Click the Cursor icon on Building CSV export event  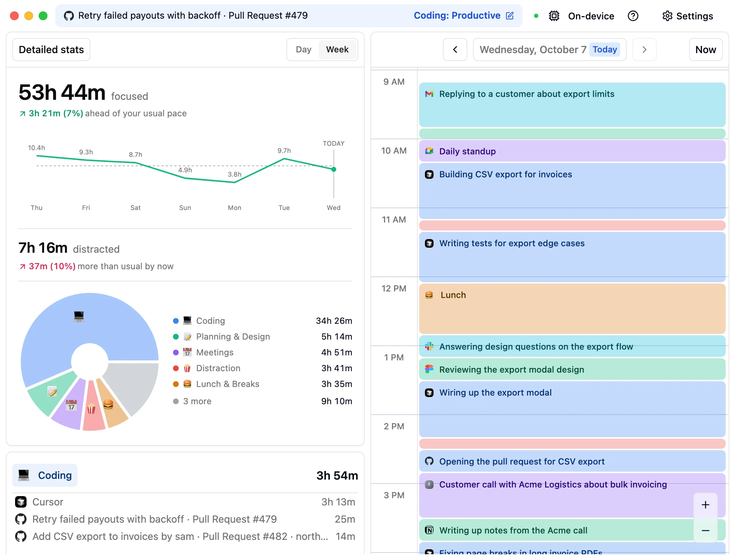[x=429, y=174]
